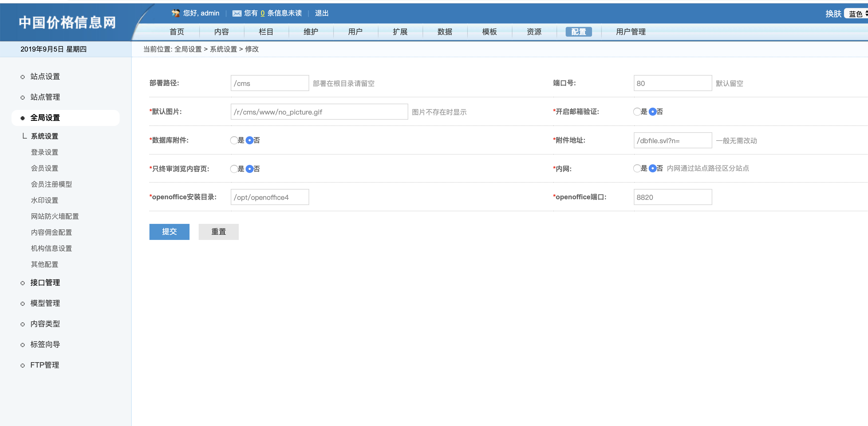Click the 提交 submit button
Viewport: 868px width, 426px height.
pyautogui.click(x=169, y=232)
